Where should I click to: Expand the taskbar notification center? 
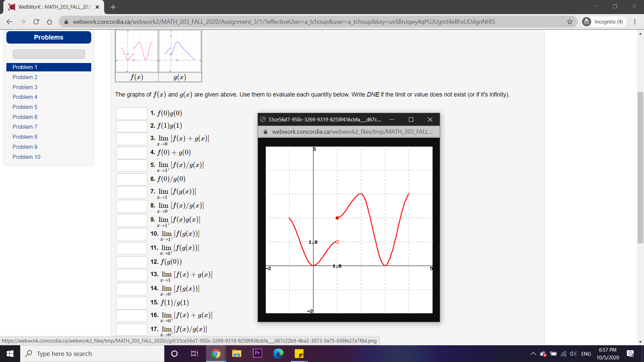[629, 353]
